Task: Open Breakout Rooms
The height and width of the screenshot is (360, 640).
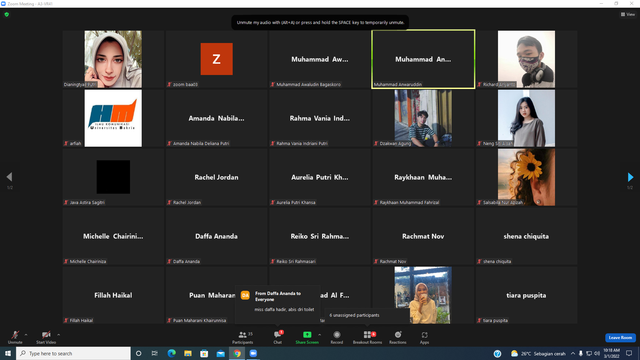Action: pos(367,337)
